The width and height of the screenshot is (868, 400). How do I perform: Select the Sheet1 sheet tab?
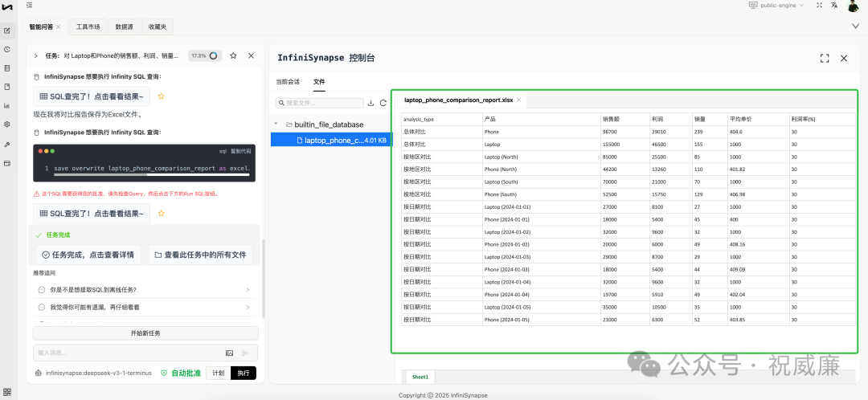420,377
